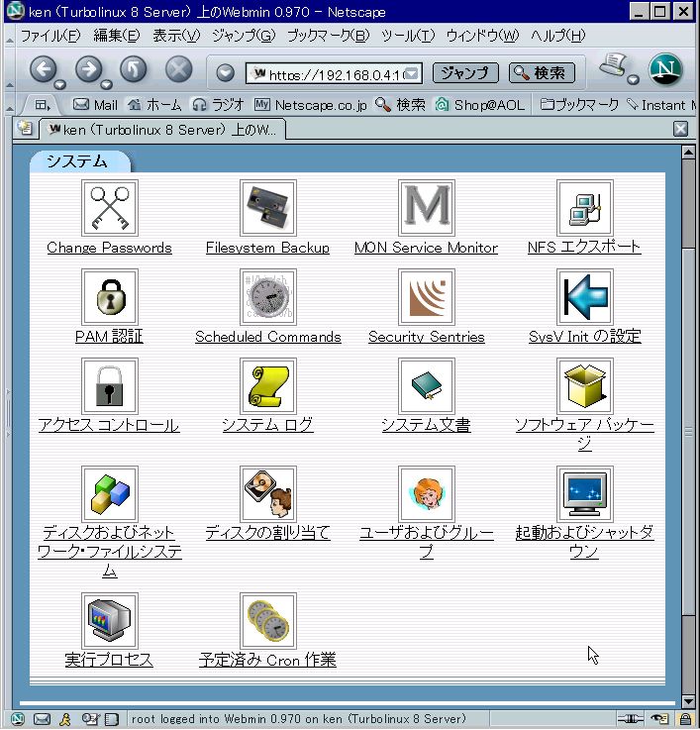Open the Cron jobs clocks icon

(x=267, y=621)
